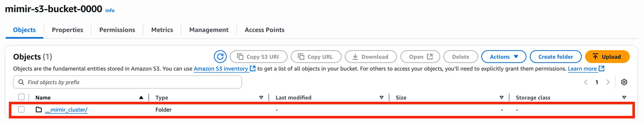Image resolution: width=644 pixels, height=126 pixels.
Task: Open the __mimir_cluster/ folder link
Action: point(66,110)
